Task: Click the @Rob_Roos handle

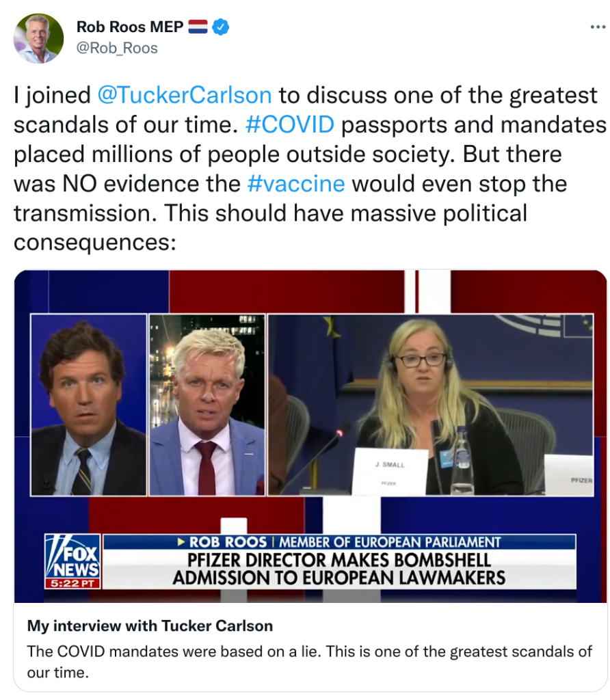Action: [x=117, y=48]
